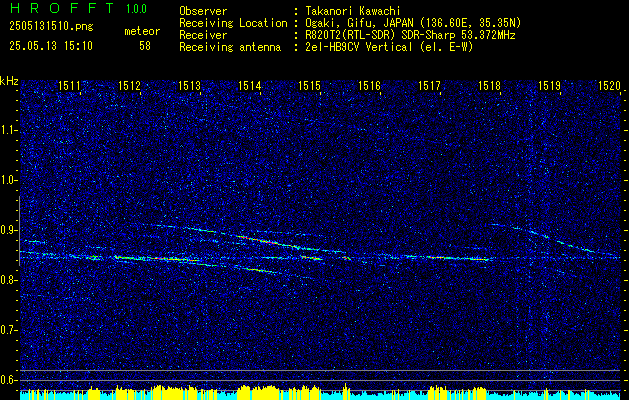
Task: Click the gray vertical frequency range bar
Action: [x=19, y=231]
